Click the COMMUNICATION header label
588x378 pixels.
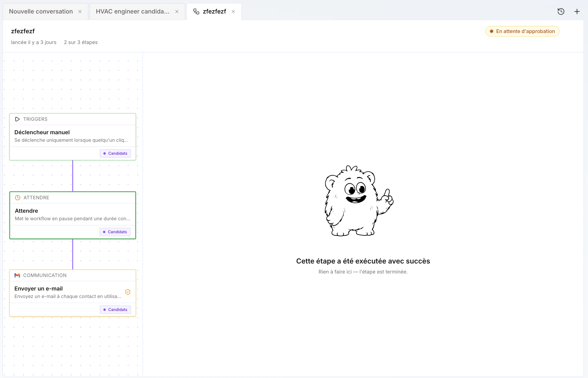pyautogui.click(x=45, y=275)
